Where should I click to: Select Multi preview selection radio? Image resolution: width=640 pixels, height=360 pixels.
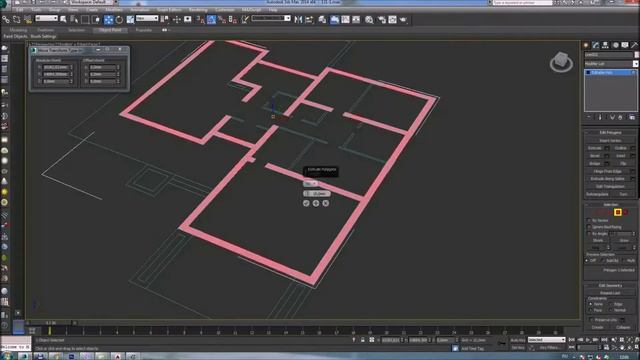coord(623,260)
